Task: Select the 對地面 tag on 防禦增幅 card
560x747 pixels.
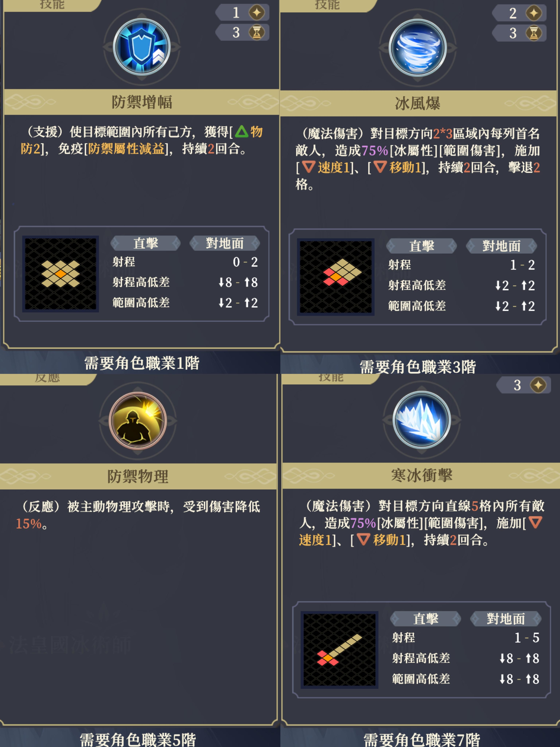Action: 225,243
